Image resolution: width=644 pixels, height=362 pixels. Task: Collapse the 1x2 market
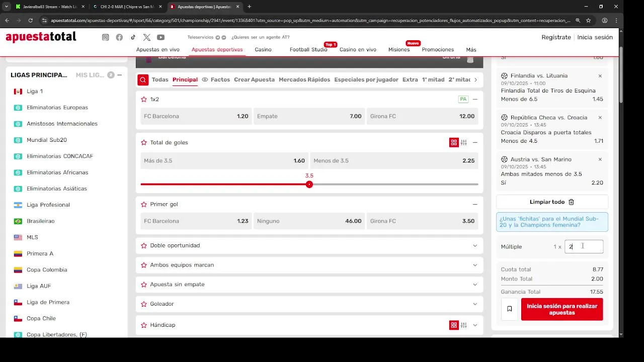475,100
